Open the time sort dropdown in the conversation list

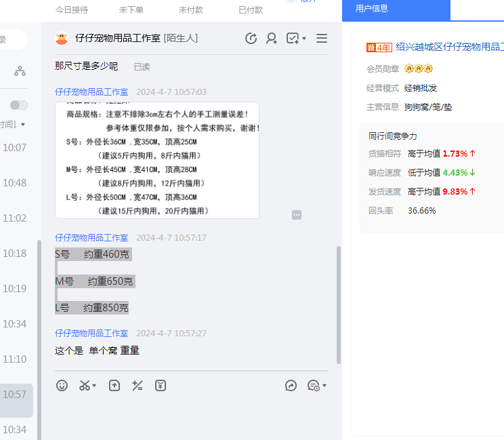coord(14,125)
